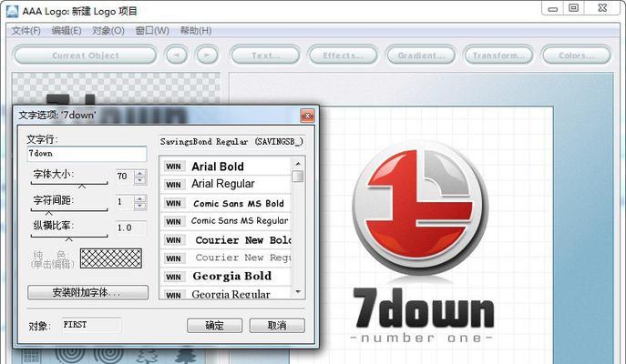Click WIN badge beside Arial Bold
Screen dimensions: 626x364
[174, 167]
